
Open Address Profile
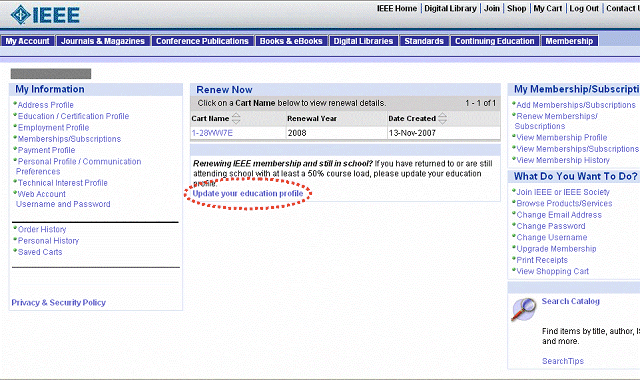point(46,105)
